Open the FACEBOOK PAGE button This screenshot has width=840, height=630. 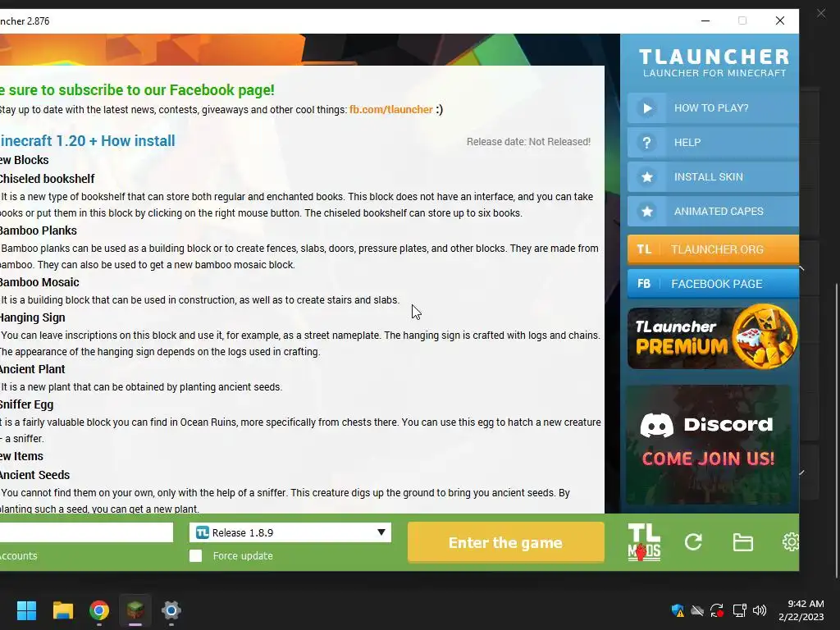(713, 284)
